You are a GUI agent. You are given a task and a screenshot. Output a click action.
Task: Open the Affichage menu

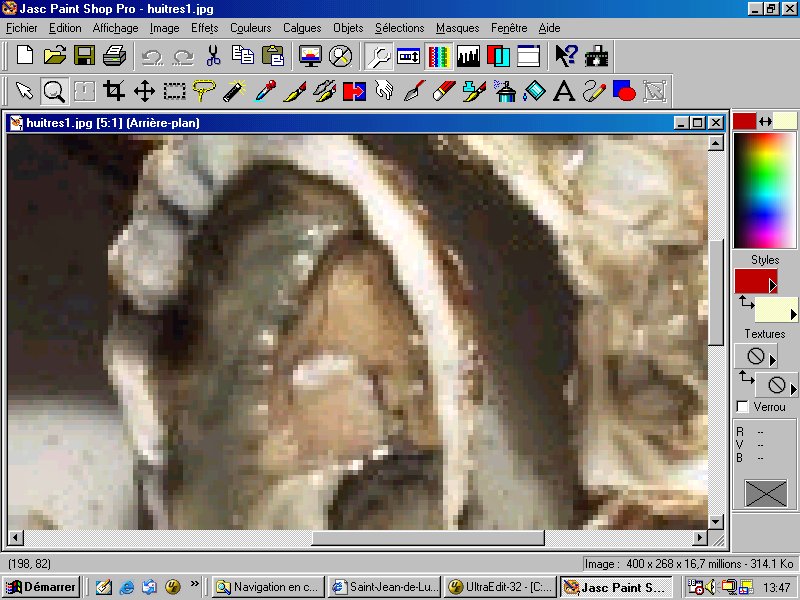pyautogui.click(x=115, y=28)
